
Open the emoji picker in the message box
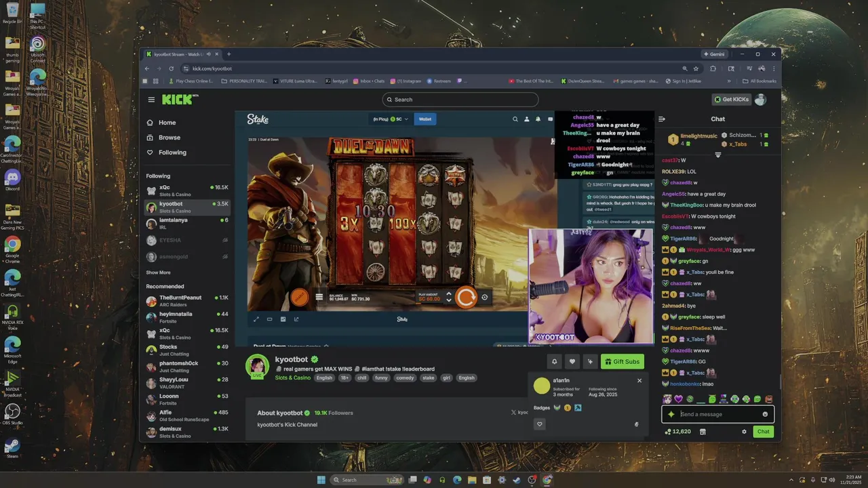point(765,414)
